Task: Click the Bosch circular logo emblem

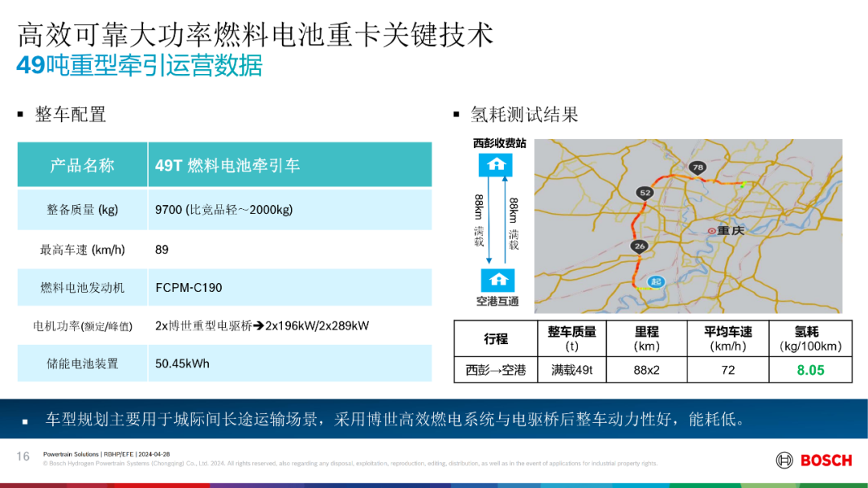Action: pos(784,461)
